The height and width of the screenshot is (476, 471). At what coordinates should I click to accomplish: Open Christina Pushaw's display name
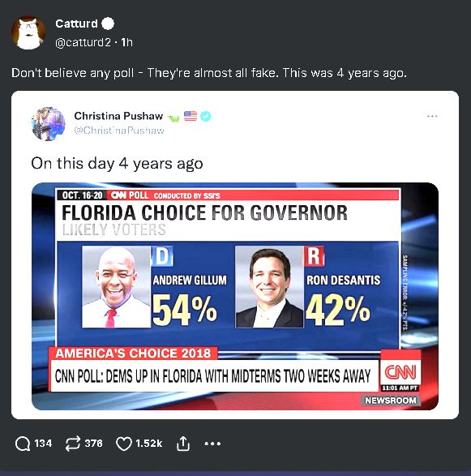pos(118,116)
